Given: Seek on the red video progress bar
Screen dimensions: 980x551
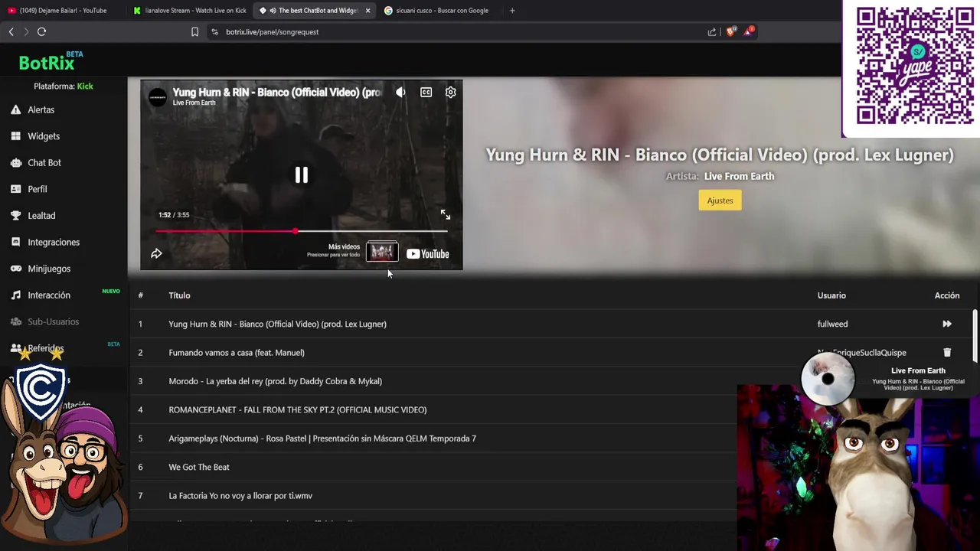Looking at the screenshot, I should [x=302, y=230].
